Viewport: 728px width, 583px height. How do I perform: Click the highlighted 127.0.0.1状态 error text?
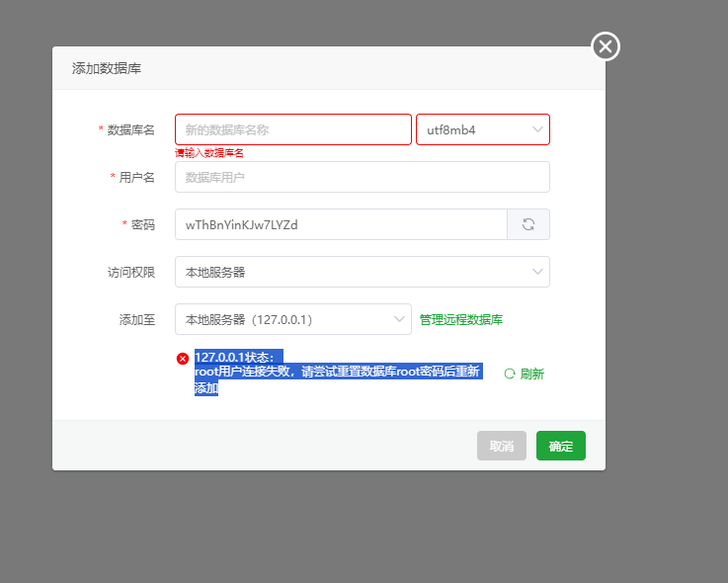coord(339,373)
